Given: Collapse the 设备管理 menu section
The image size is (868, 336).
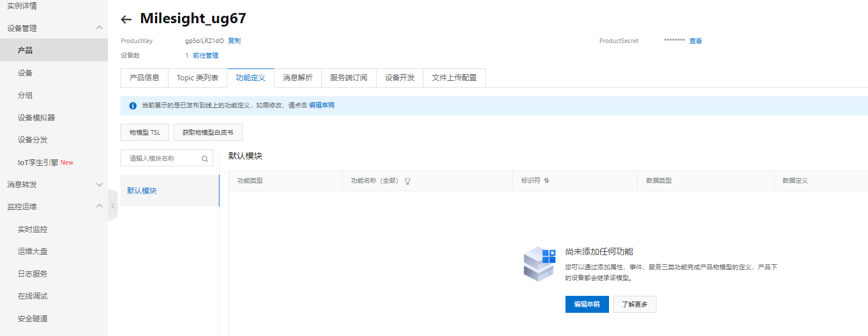Looking at the screenshot, I should (x=100, y=28).
